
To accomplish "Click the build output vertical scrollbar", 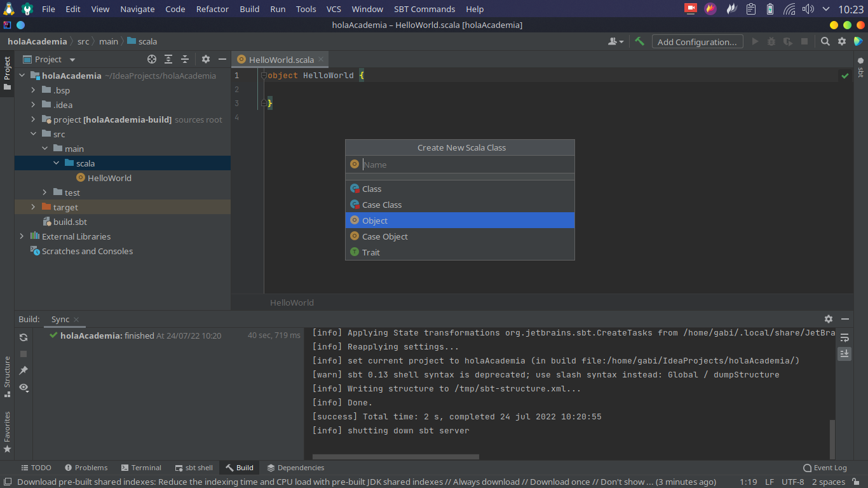I will click(832, 438).
